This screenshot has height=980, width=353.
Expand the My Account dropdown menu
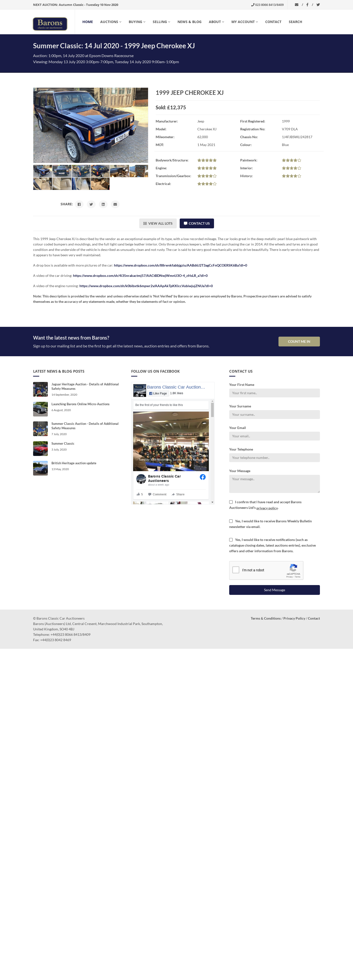click(244, 22)
